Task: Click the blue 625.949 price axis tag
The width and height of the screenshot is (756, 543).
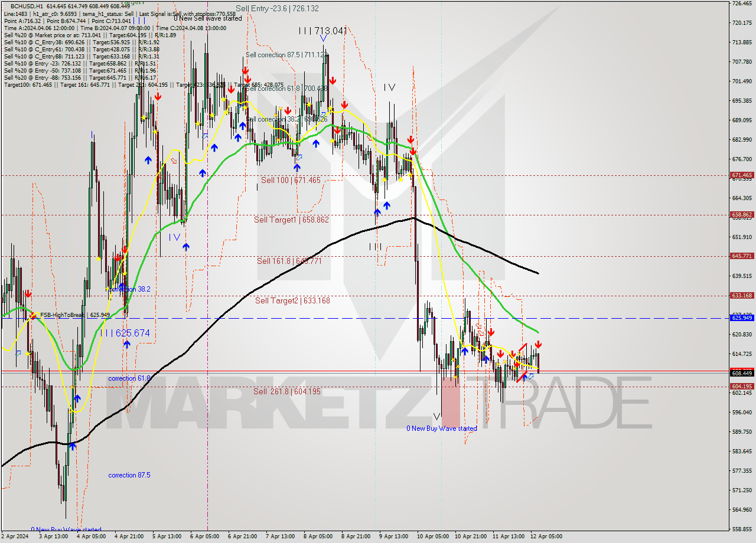Action: pyautogui.click(x=742, y=318)
